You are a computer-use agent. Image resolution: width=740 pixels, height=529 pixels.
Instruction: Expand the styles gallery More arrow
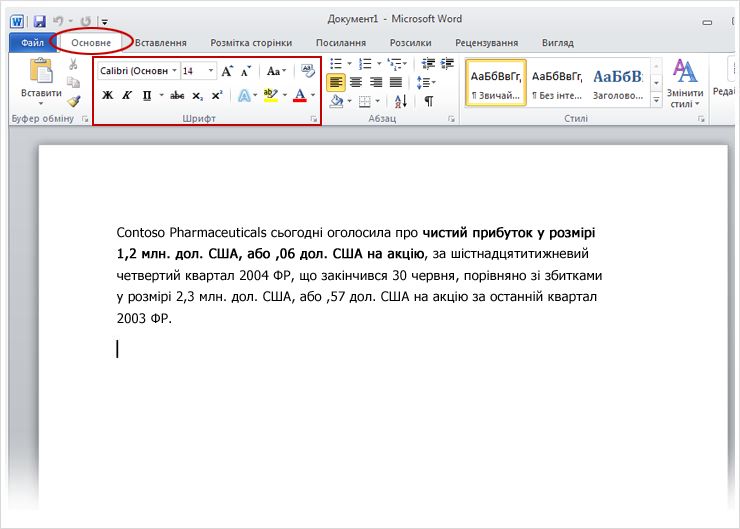(656, 100)
